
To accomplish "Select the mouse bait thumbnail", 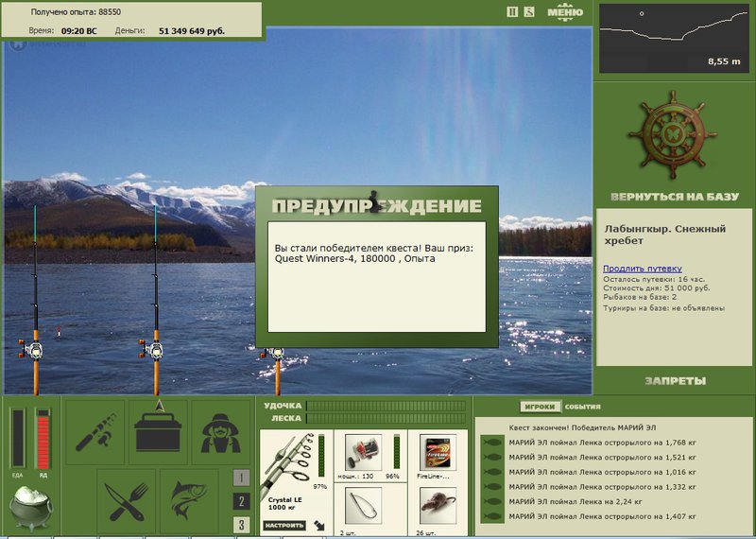I will (x=438, y=505).
